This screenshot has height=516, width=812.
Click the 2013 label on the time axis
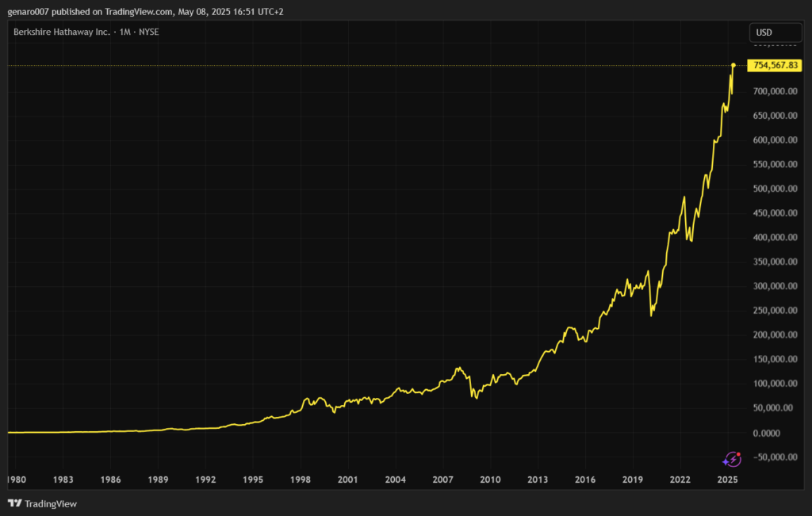point(538,480)
